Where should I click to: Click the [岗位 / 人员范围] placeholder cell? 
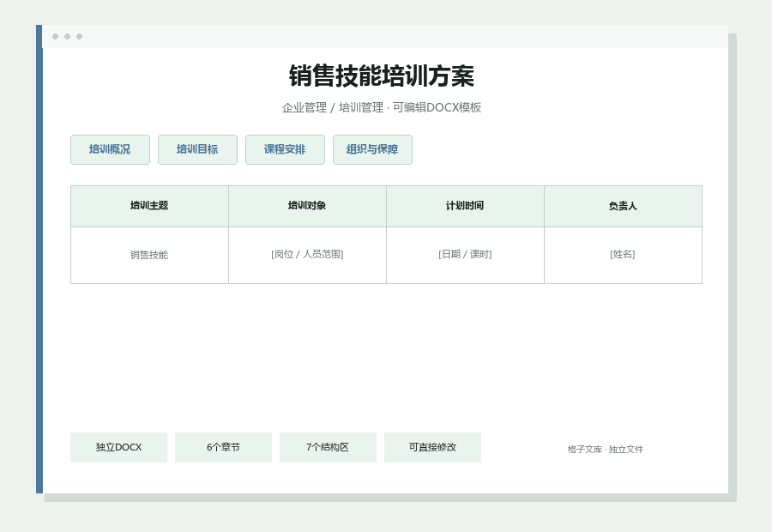(x=307, y=255)
